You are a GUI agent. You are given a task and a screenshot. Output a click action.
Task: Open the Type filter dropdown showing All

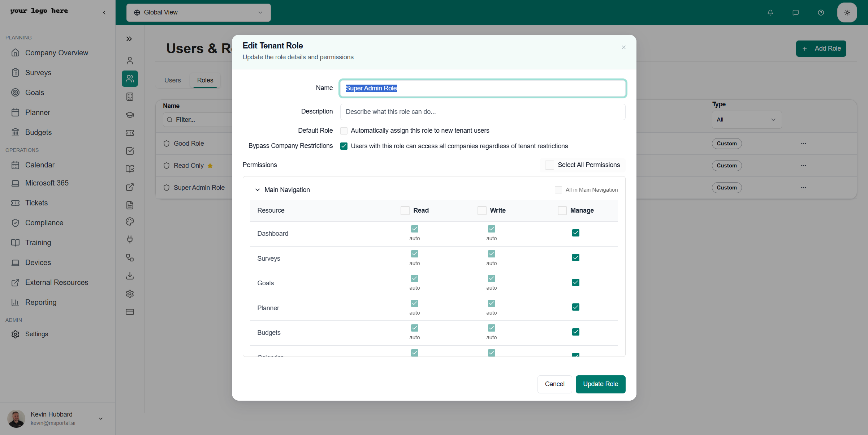pyautogui.click(x=746, y=119)
